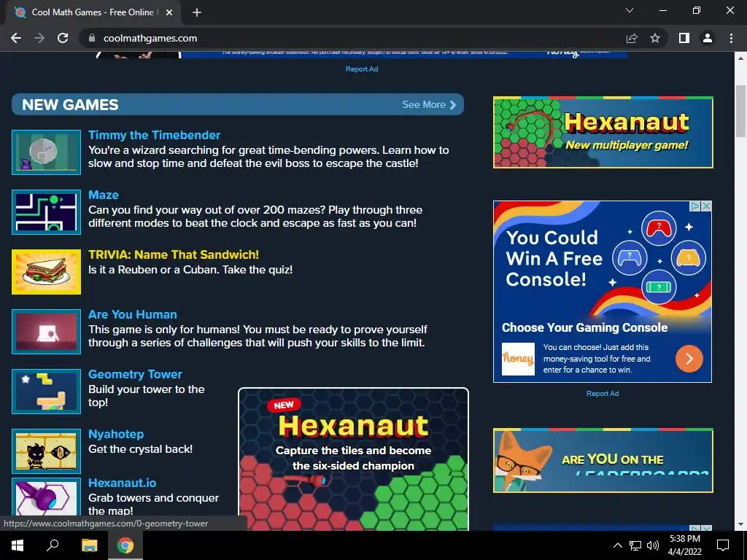
Task: Open the Hexanaut.io title link
Action: [122, 483]
